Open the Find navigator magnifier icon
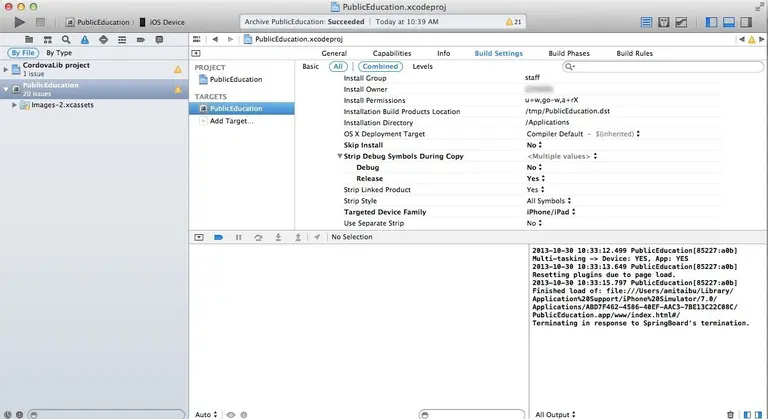768x419 pixels. pyautogui.click(x=66, y=40)
